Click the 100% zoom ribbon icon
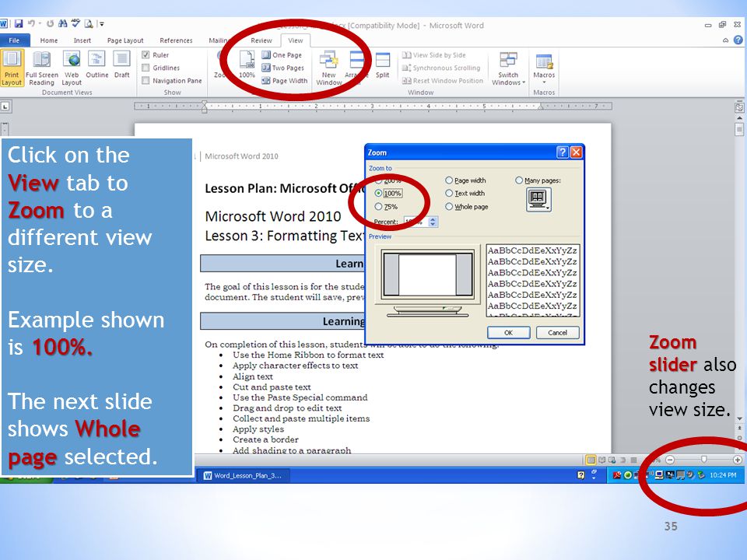 pyautogui.click(x=247, y=65)
